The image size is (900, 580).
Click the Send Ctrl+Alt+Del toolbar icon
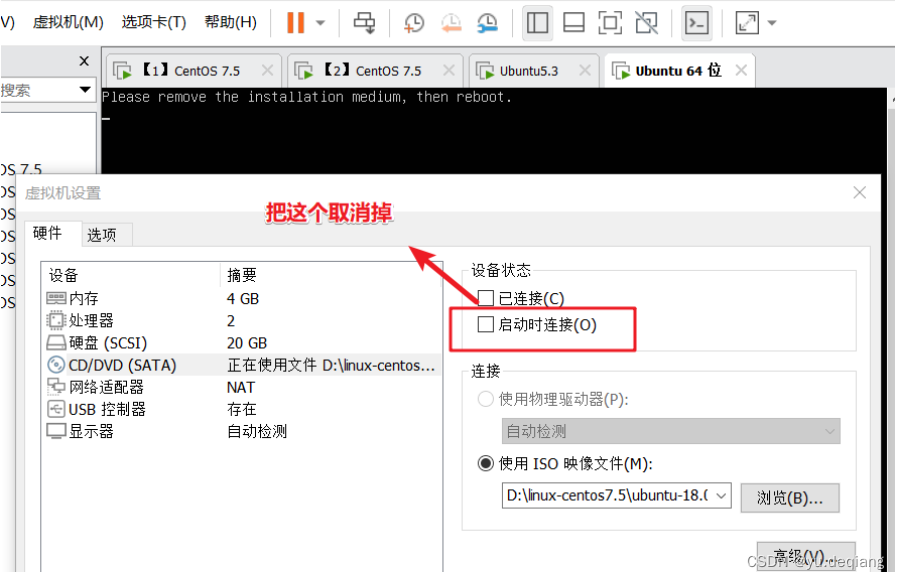[364, 23]
